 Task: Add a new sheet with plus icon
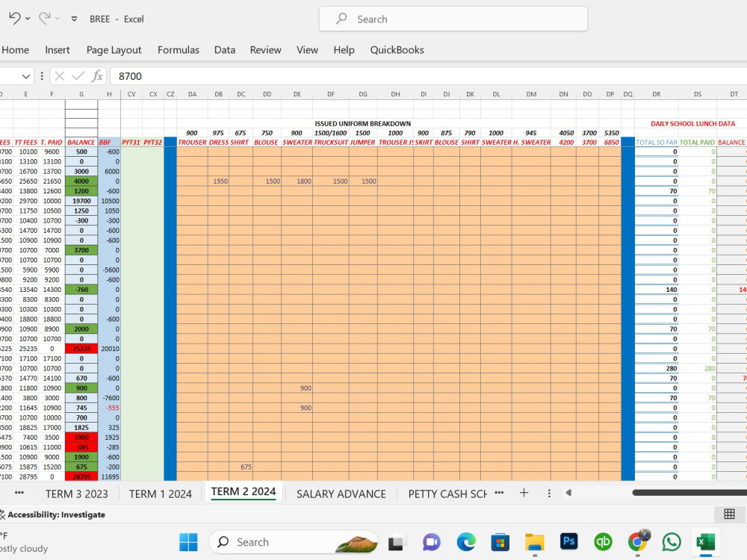tap(524, 493)
